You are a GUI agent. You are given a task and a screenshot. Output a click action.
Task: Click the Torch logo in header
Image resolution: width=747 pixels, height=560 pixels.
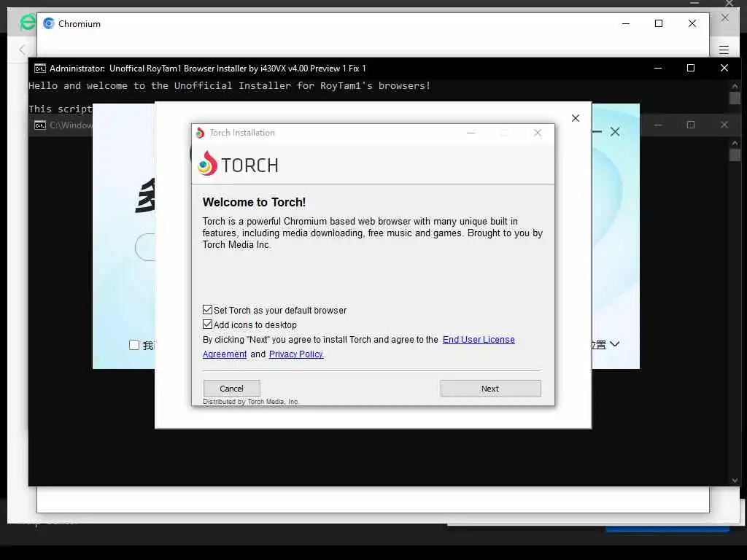(x=239, y=164)
